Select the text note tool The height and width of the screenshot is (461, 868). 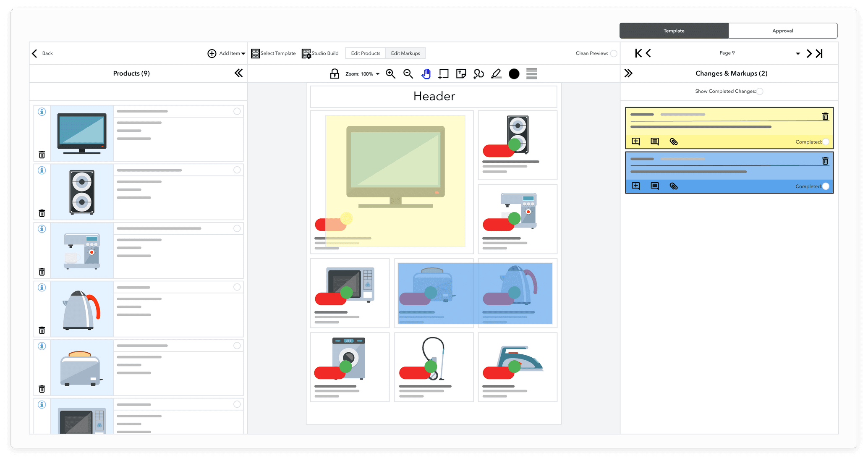[461, 74]
